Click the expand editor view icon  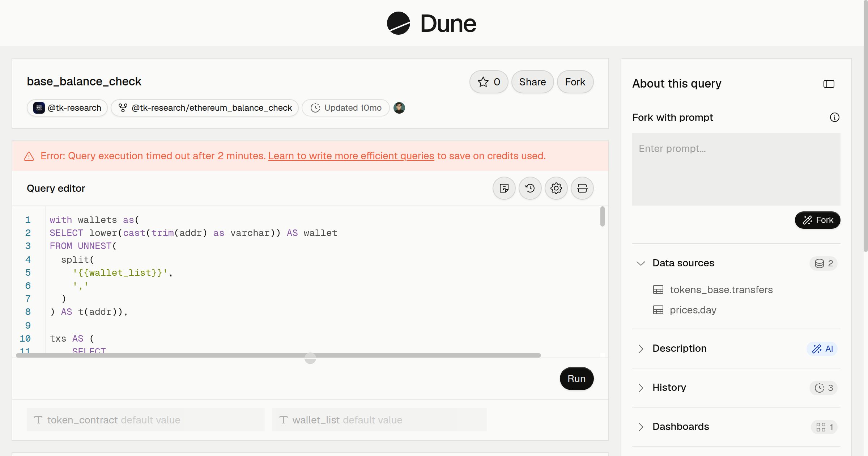pos(582,188)
